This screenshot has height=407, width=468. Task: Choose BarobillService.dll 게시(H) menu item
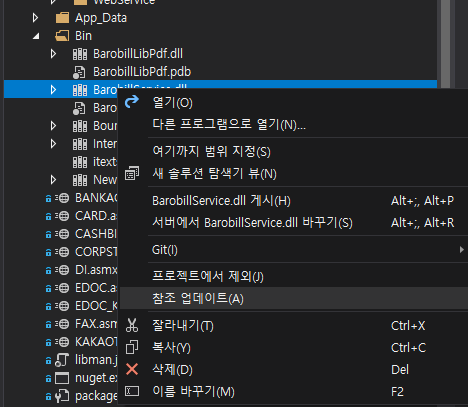[293, 201]
